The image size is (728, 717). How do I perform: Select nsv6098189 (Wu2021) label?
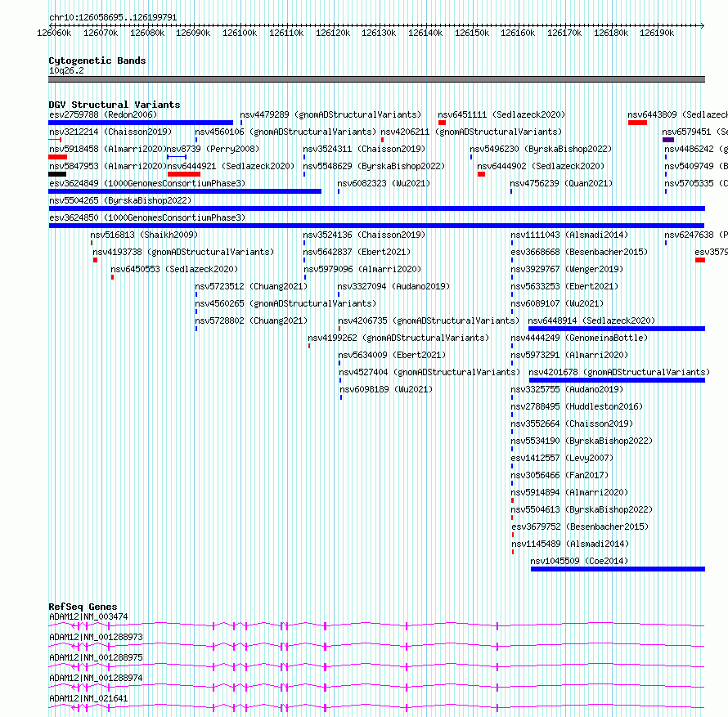[x=386, y=389]
